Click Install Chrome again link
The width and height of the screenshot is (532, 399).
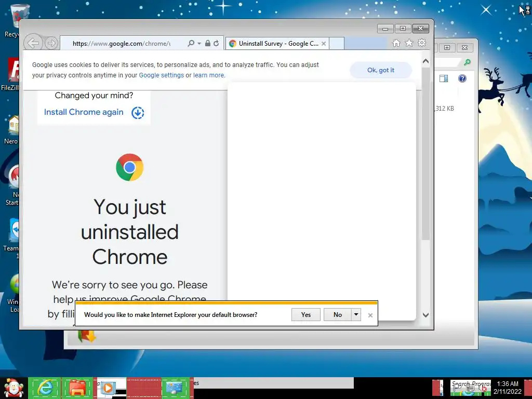click(x=84, y=112)
